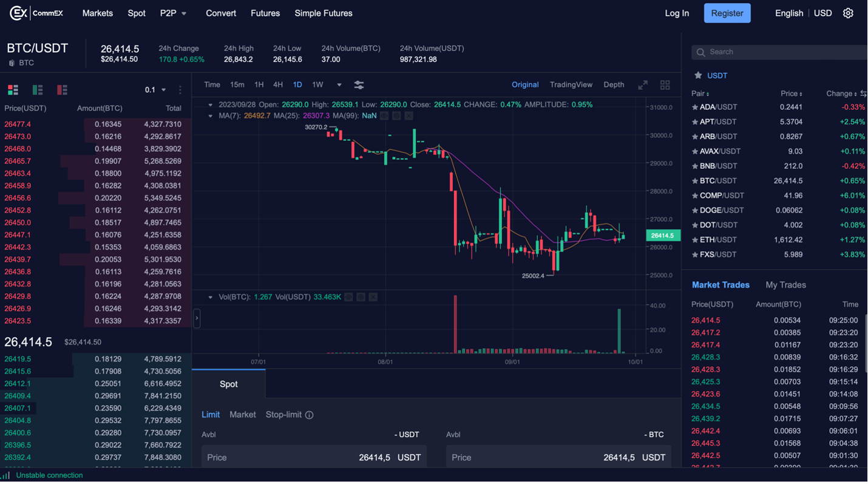Click the buy Price input field
The width and height of the screenshot is (868, 484).
click(314, 457)
